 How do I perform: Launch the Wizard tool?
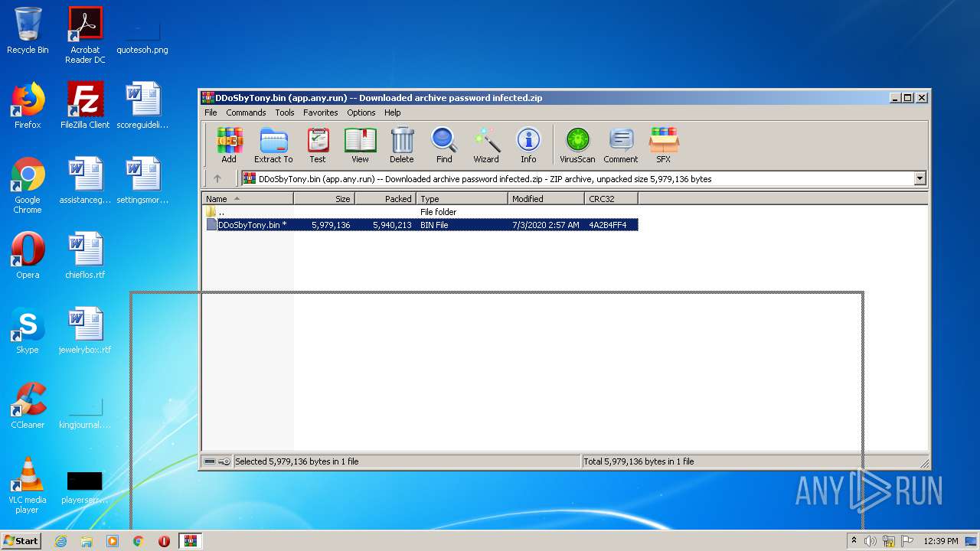486,145
